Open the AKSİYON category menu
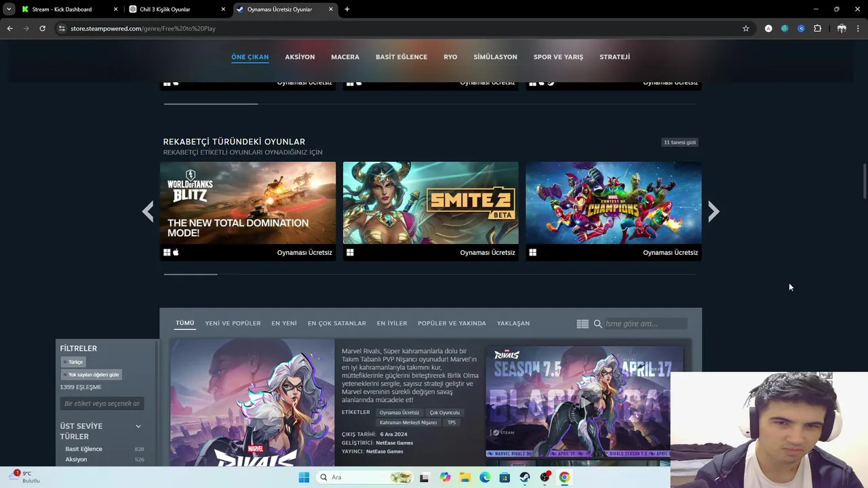The image size is (868, 488). tap(300, 57)
